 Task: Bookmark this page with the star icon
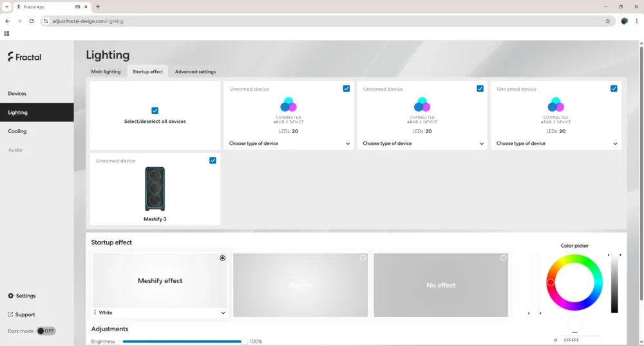[608, 21]
